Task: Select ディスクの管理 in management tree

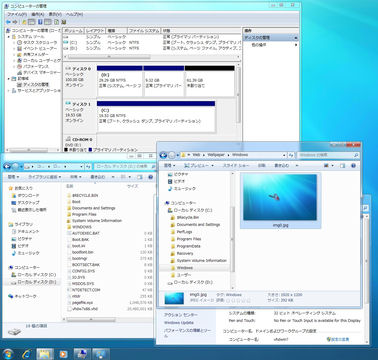Action: [33, 85]
